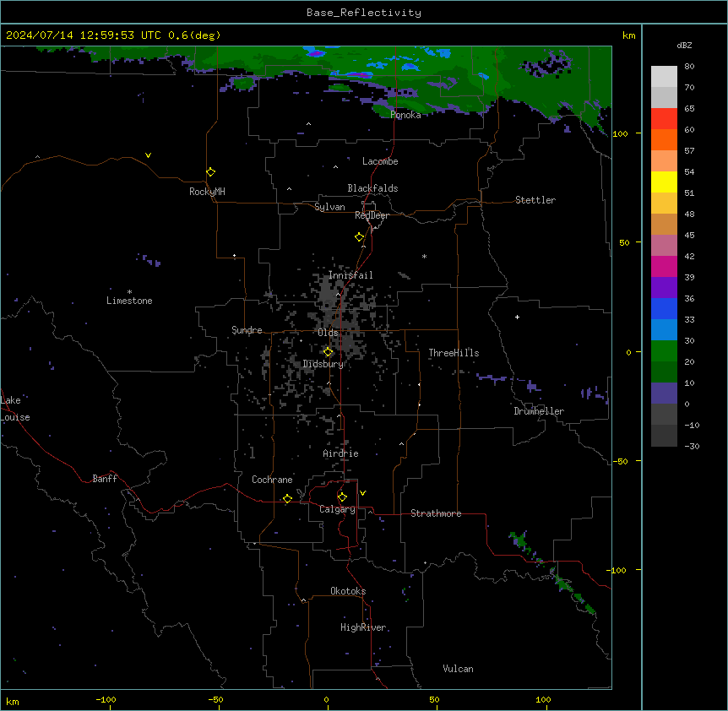Viewport: 728px width, 711px height.
Task: Click the dBZ legend heading
Action: 684,45
